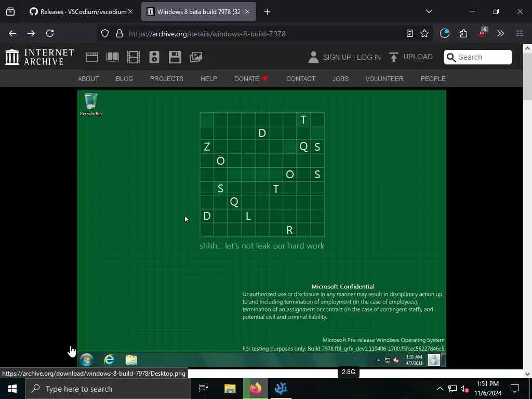Click the Windows 8 desktop screenshot image

tap(262, 228)
